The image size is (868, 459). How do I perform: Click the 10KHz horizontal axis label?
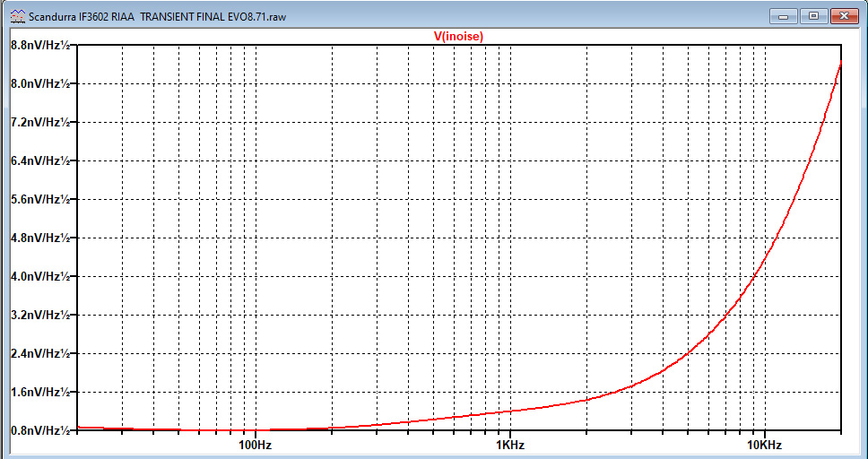point(764,445)
